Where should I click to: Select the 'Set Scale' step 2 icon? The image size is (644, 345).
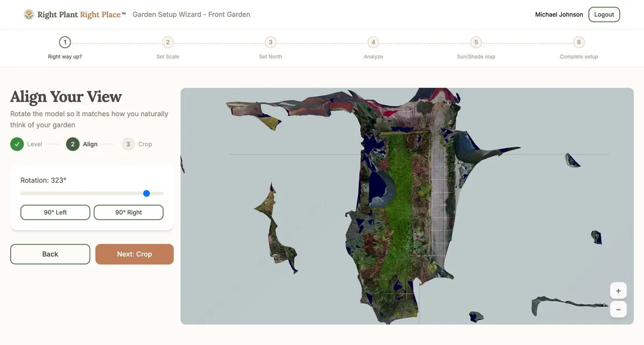(x=167, y=42)
